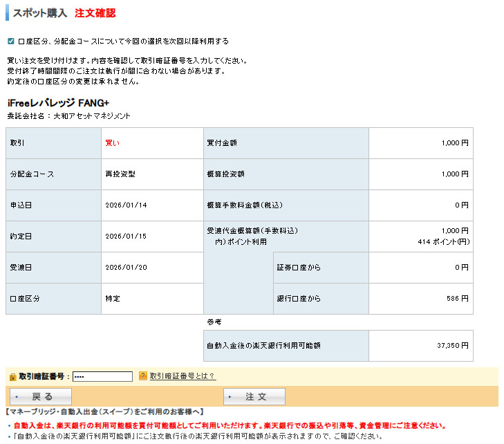The image size is (504, 444).
Task: Click the 414 ポイント usage amount
Action: tap(442, 242)
